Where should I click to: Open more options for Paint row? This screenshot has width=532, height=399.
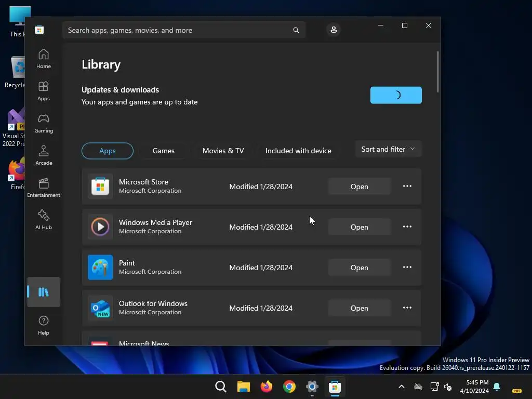point(407,268)
